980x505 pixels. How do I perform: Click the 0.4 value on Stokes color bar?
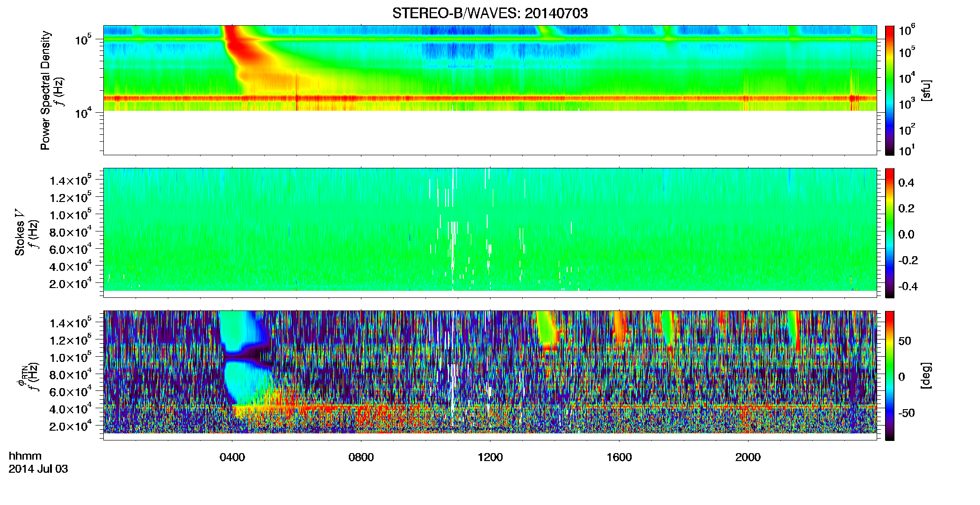click(x=906, y=183)
